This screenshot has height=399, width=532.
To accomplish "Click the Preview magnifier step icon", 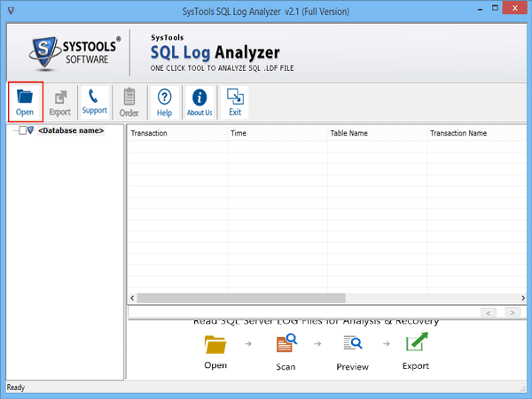I will [x=353, y=342].
